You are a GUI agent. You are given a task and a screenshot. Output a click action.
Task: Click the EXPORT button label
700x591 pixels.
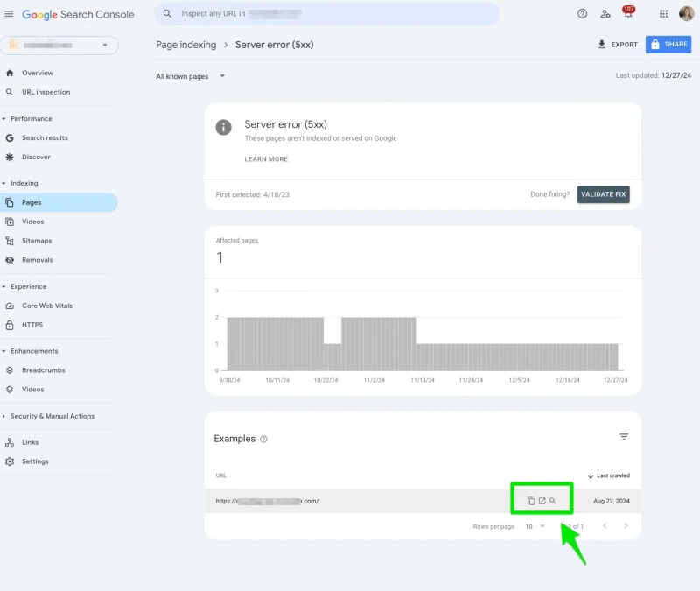coord(624,45)
